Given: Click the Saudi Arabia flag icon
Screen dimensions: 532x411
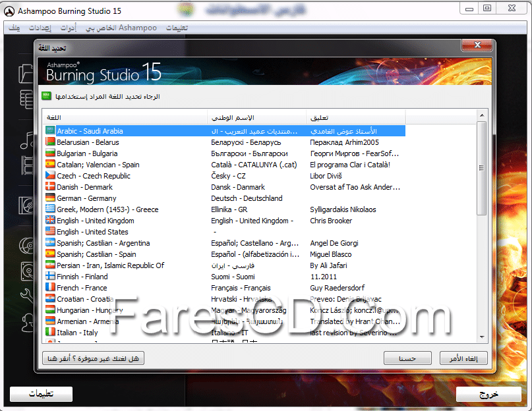Looking at the screenshot, I should [x=50, y=130].
